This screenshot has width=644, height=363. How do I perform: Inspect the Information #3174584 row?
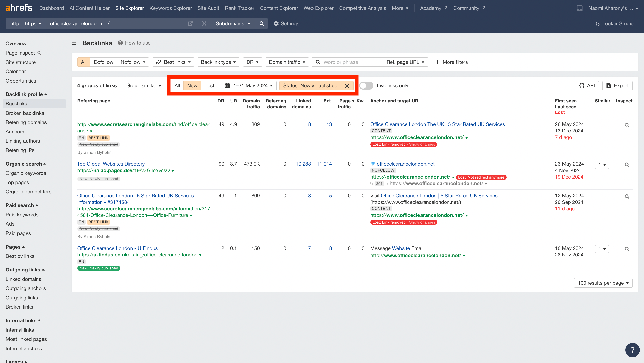627,196
